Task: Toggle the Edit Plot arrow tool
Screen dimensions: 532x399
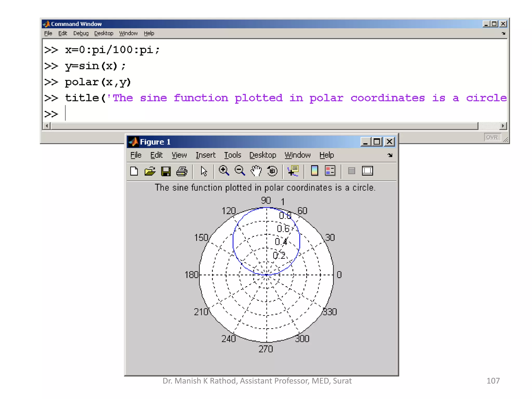Action: coord(204,171)
